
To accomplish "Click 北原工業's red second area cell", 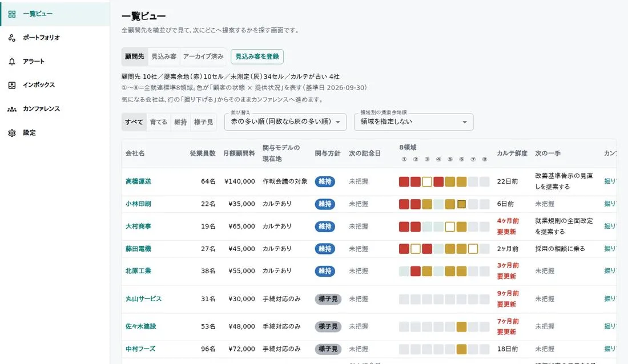I will [x=416, y=270].
